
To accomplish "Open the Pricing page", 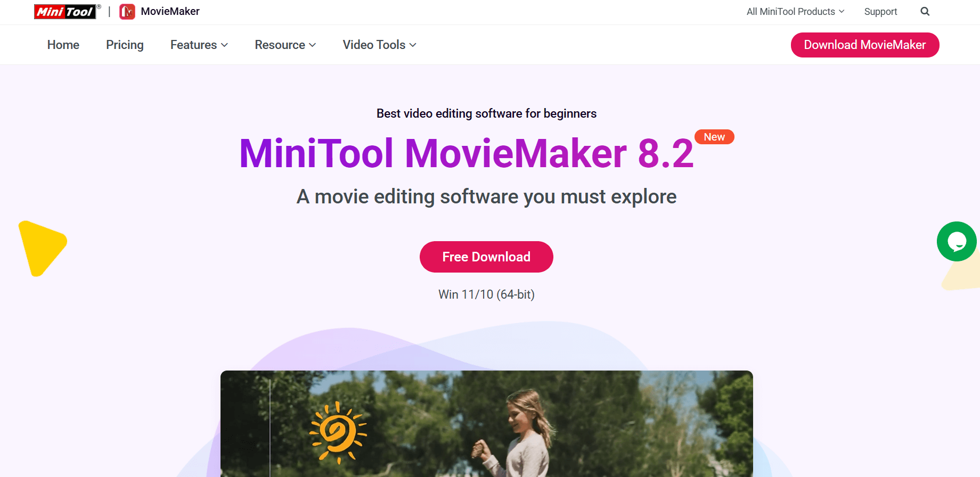I will coord(125,45).
